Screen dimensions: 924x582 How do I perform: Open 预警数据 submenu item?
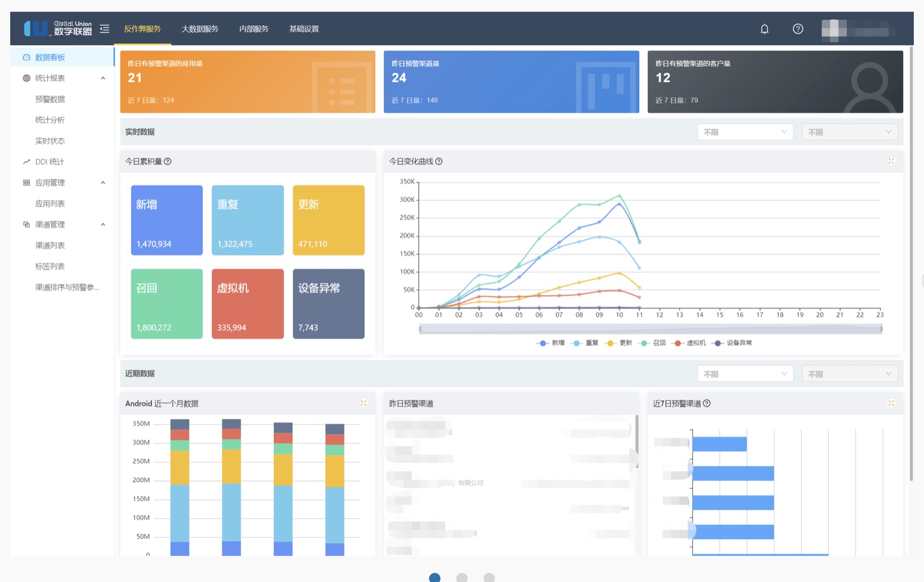tap(50, 99)
